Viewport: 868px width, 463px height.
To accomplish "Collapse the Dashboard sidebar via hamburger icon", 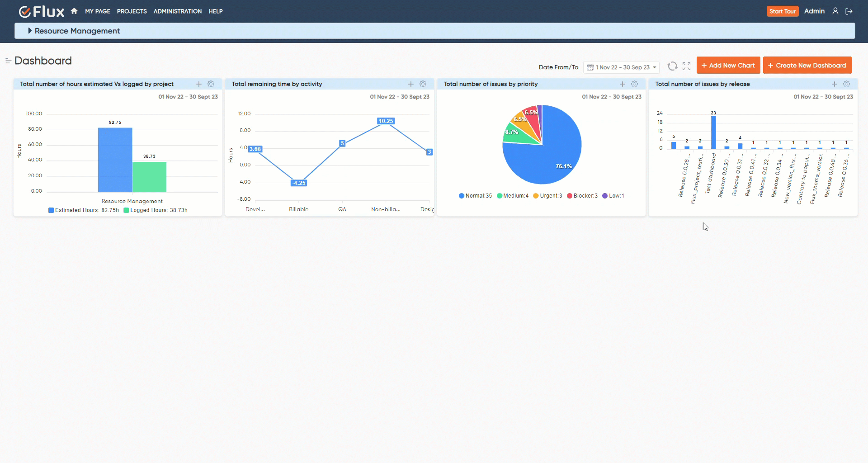I will click(x=8, y=61).
